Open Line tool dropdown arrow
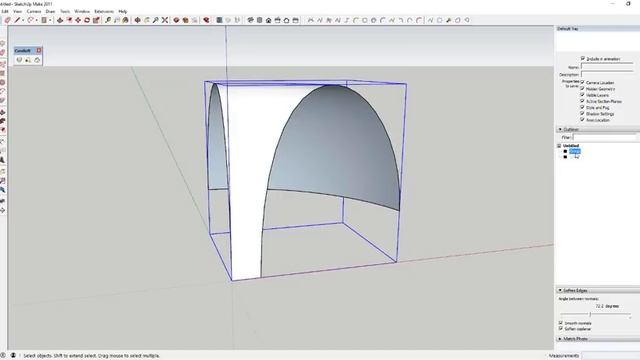 tap(23, 20)
